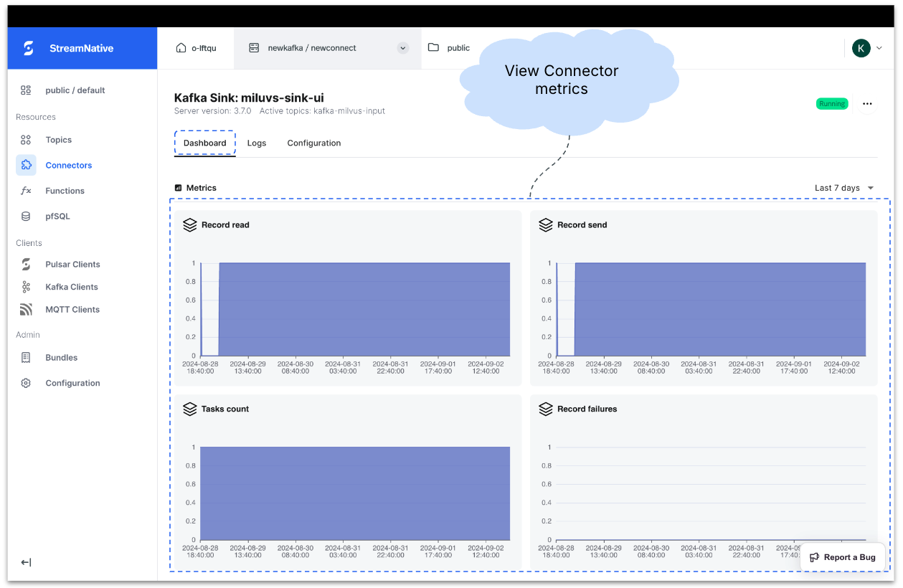Image resolution: width=903 pixels, height=588 pixels.
Task: Open the three-dot more options menu
Action: click(867, 104)
